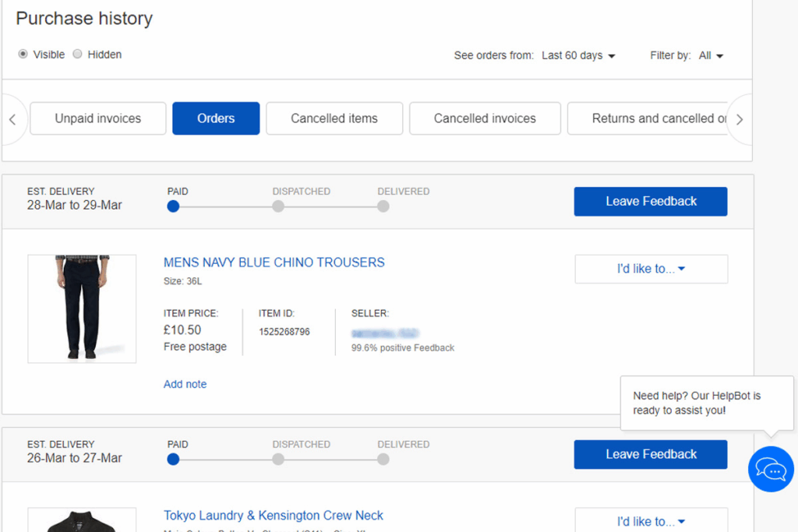Open MENS NAVY BLUE CHINO TROUSERS listing
Screen dimensions: 798x532
(274, 262)
